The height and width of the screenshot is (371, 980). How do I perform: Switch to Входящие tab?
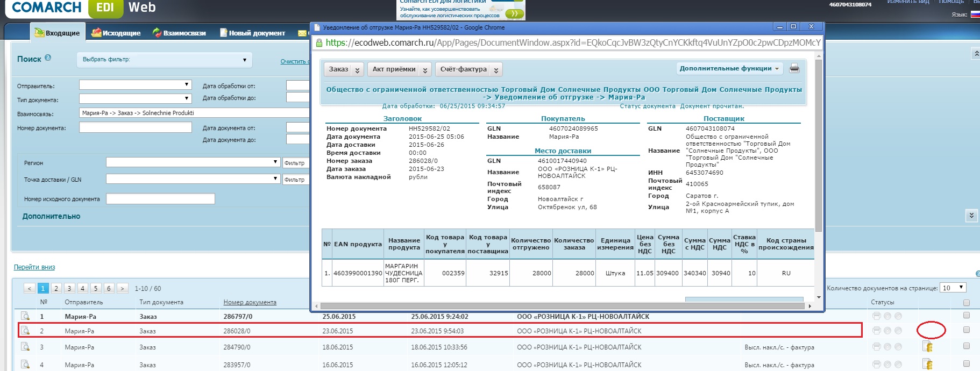(58, 33)
